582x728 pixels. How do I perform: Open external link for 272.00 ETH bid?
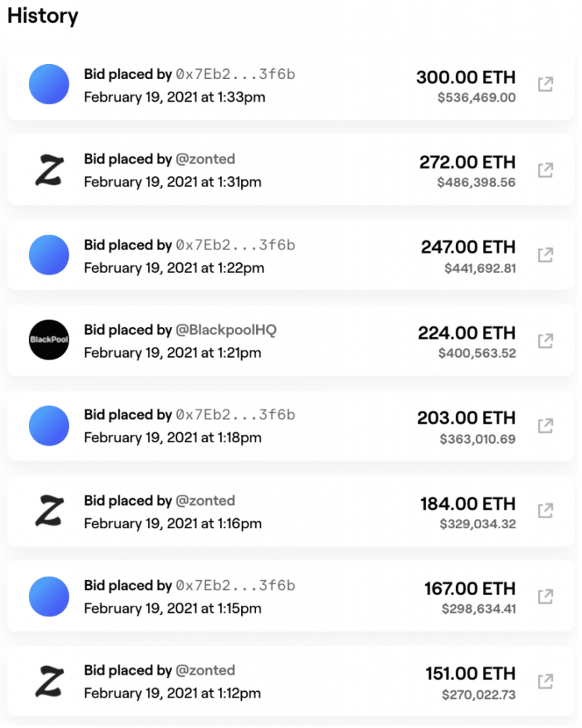click(545, 170)
